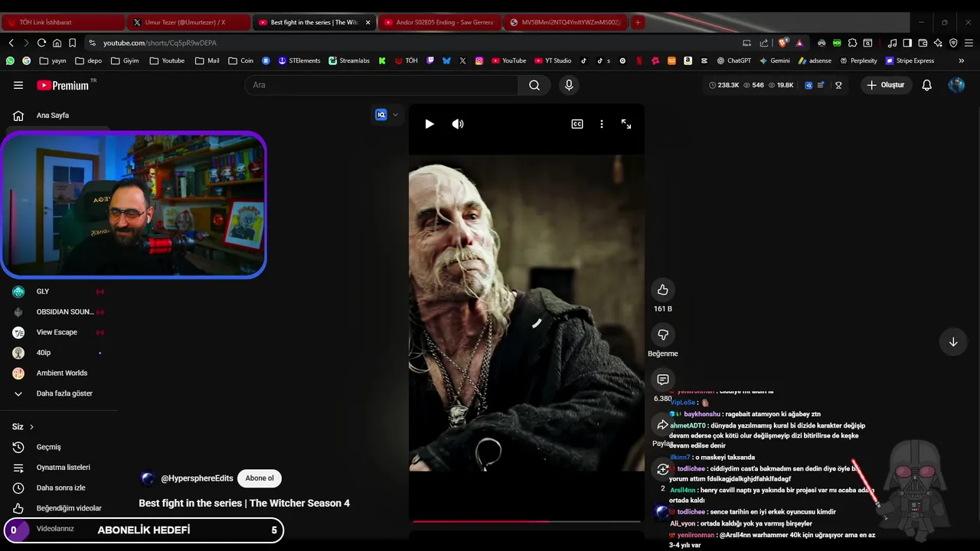Open the comments (6.380)
Screen dimensions: 980x551
coord(663,380)
